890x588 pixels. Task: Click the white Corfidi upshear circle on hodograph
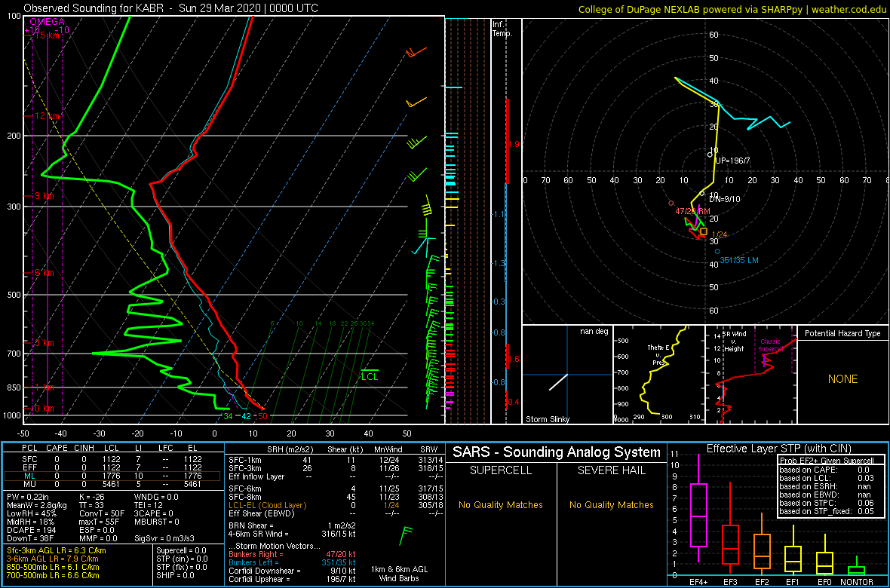[x=710, y=155]
